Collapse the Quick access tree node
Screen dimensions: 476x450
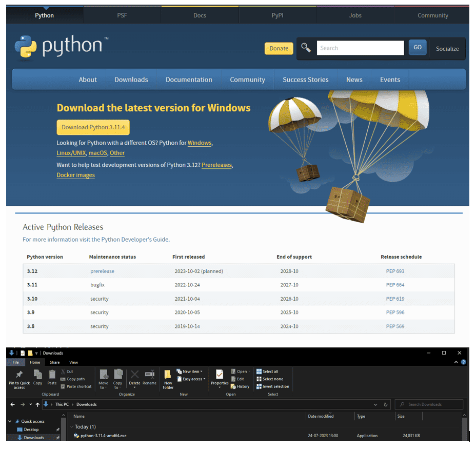tap(10, 421)
